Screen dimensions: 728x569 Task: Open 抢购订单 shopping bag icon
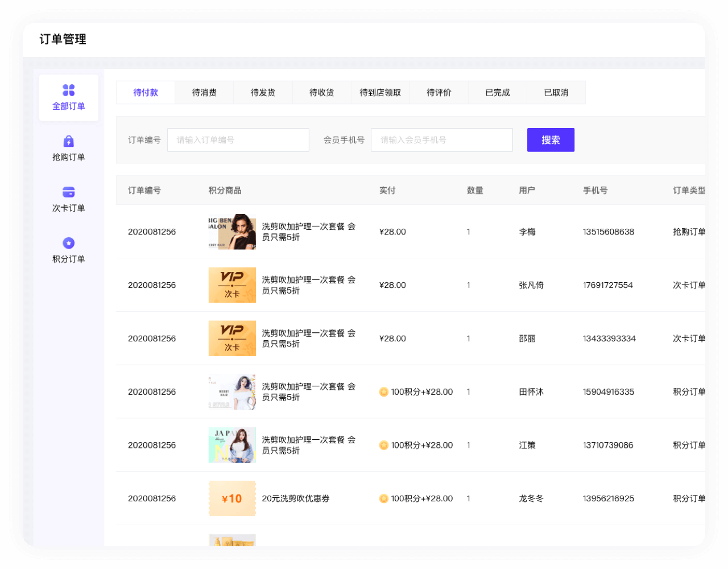[68, 141]
